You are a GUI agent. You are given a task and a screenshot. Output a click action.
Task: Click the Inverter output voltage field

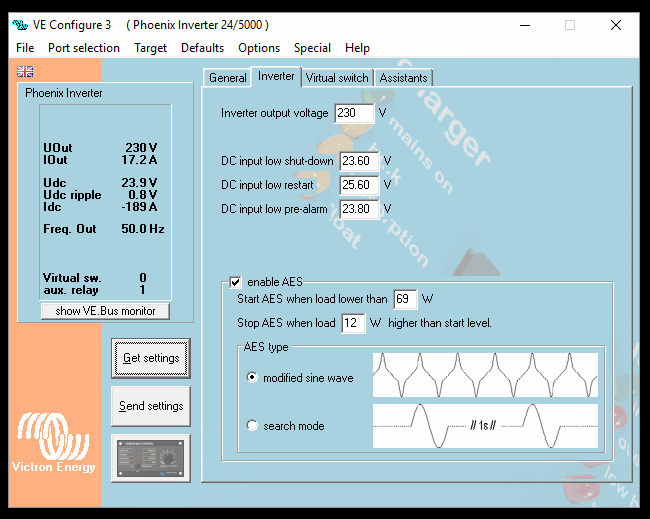click(354, 113)
